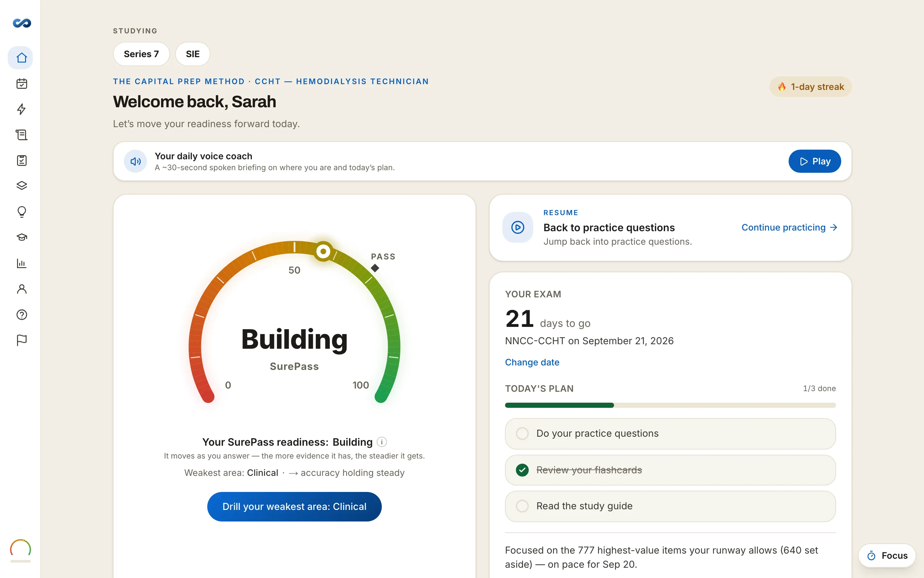Click the flame icon on streak badge
The width and height of the screenshot is (924, 578).
click(782, 87)
